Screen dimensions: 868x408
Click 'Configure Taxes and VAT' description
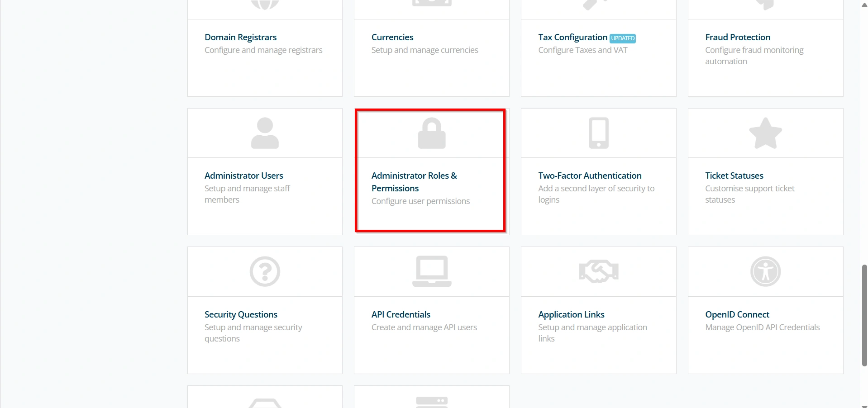pos(583,50)
